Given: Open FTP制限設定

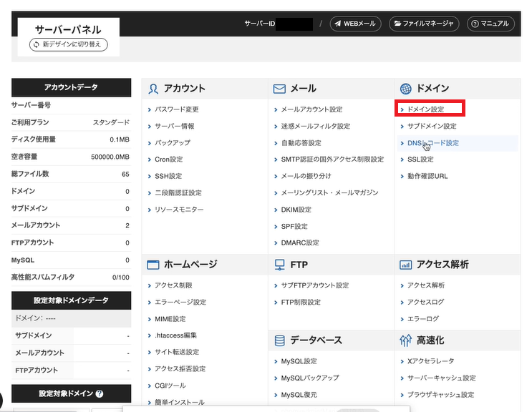Looking at the screenshot, I should coord(301,303).
